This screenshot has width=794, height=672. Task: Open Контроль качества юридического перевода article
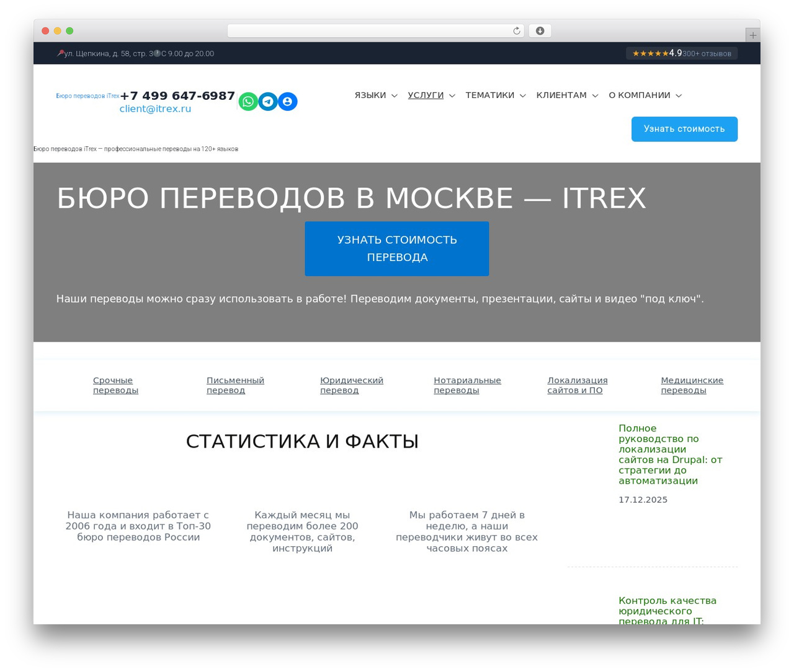(x=667, y=611)
